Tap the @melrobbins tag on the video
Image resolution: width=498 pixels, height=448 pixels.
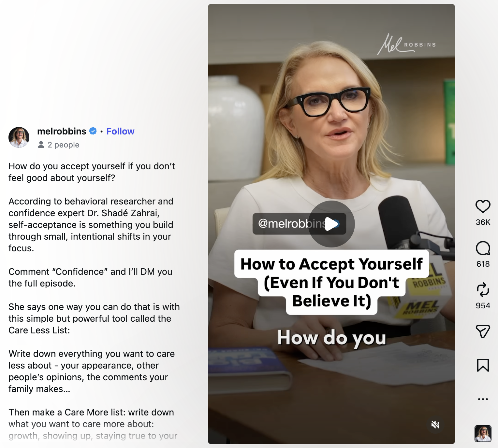coord(299,223)
